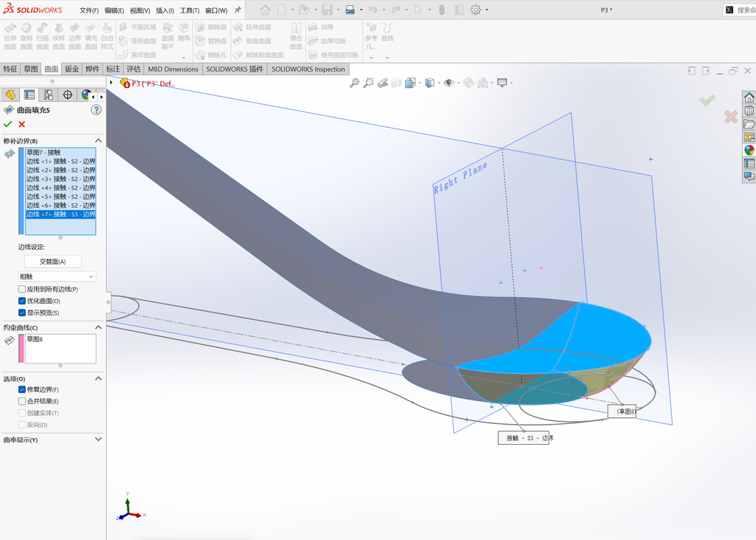Click Zoom to Fit magnifier icon

(x=354, y=83)
